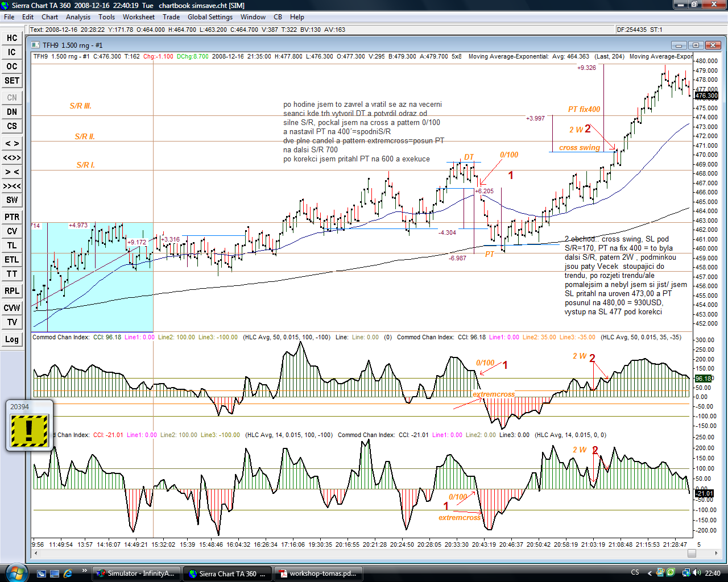Select the OC toolbar button
The width and height of the screenshot is (728, 582).
coord(12,66)
